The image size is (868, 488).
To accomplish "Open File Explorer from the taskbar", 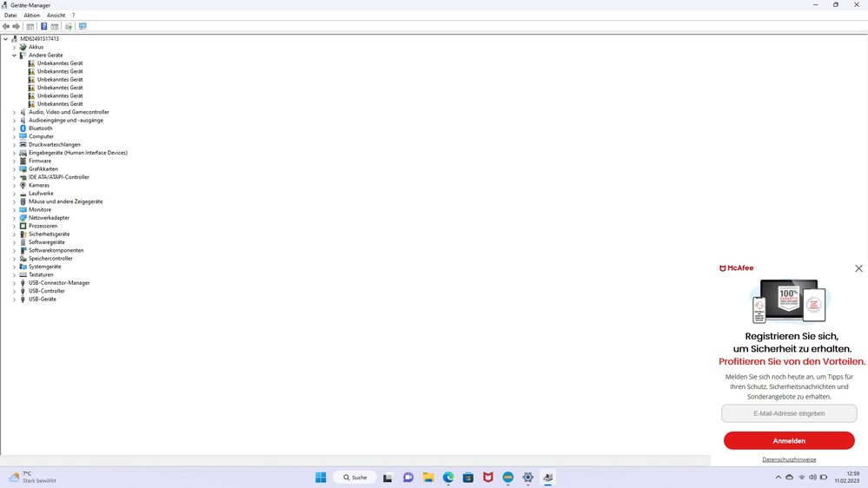I will (x=428, y=478).
